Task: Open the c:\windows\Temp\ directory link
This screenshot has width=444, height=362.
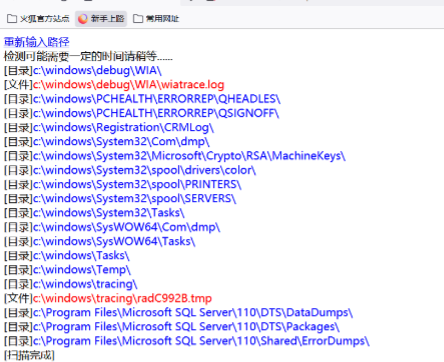Action: 82,270
